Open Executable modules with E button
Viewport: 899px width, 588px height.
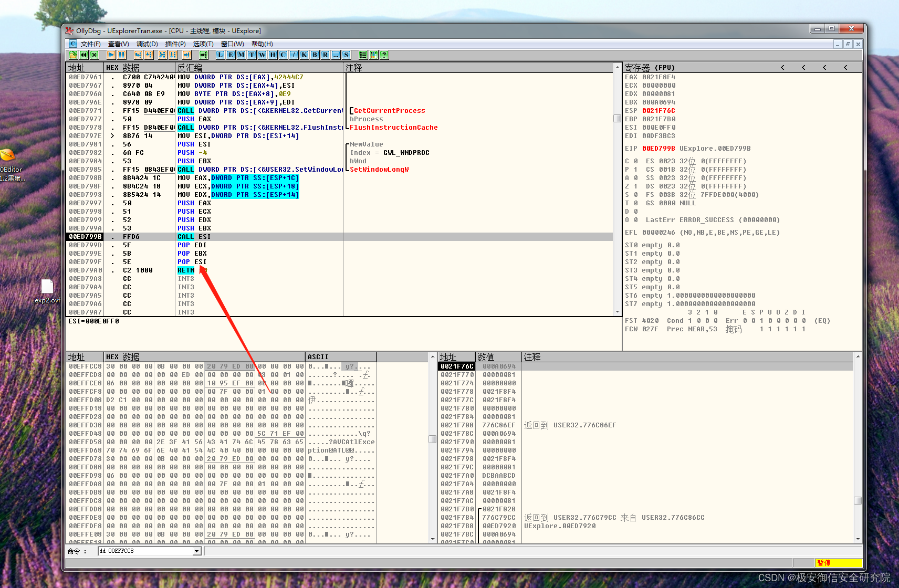click(x=231, y=55)
